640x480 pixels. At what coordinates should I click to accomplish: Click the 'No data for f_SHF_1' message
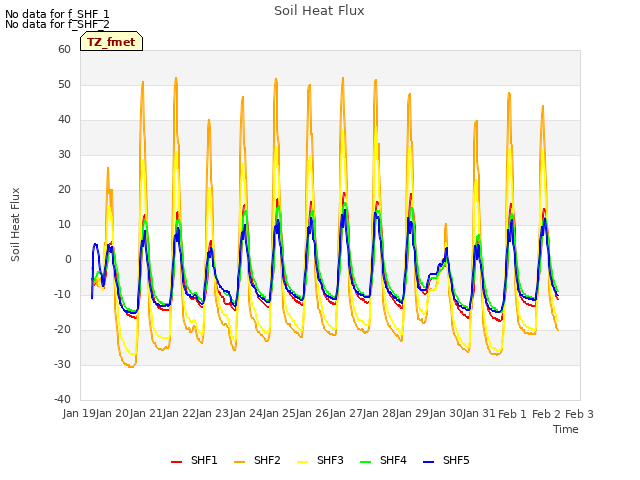click(57, 14)
